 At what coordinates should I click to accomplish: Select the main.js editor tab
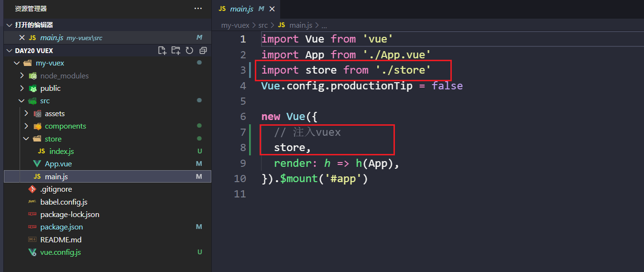pos(247,9)
